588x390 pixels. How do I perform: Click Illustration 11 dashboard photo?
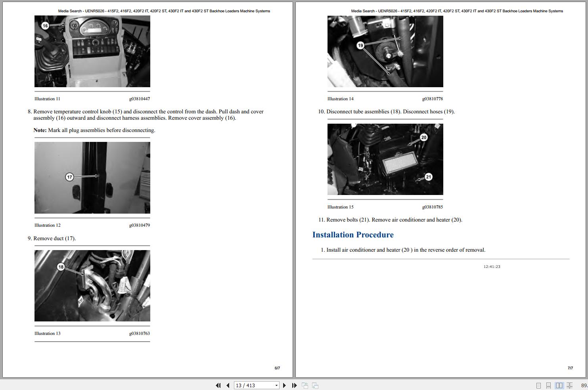[92, 51]
